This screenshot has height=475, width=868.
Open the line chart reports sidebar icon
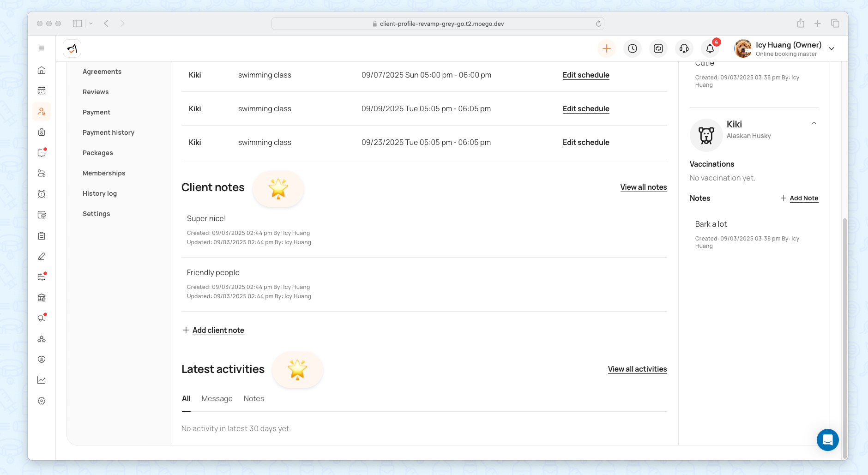42,380
